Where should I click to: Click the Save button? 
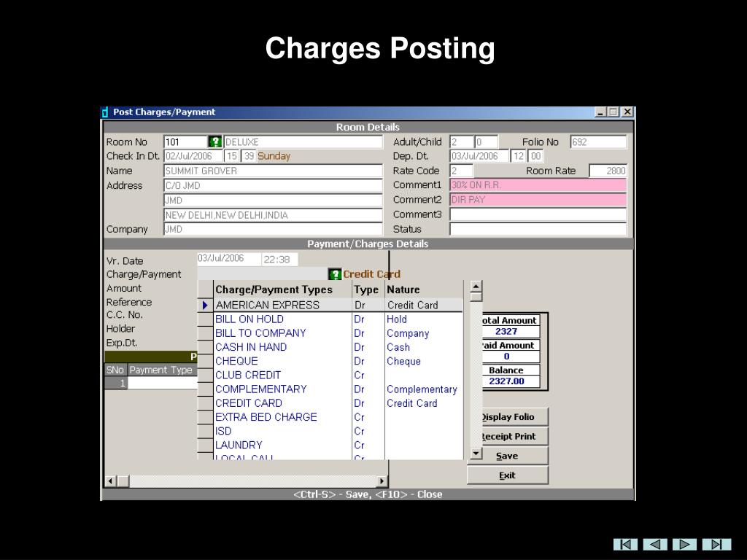tap(508, 456)
